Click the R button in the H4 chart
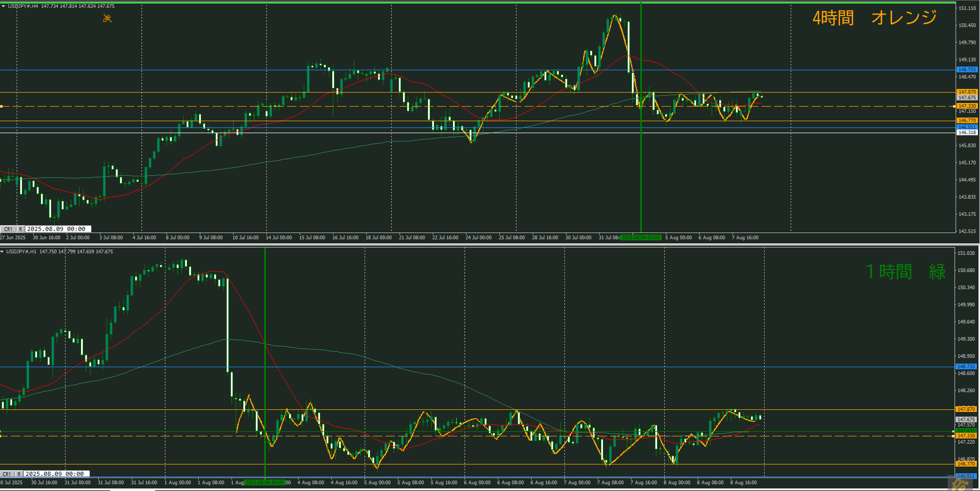The width and height of the screenshot is (980, 491). click(x=21, y=229)
